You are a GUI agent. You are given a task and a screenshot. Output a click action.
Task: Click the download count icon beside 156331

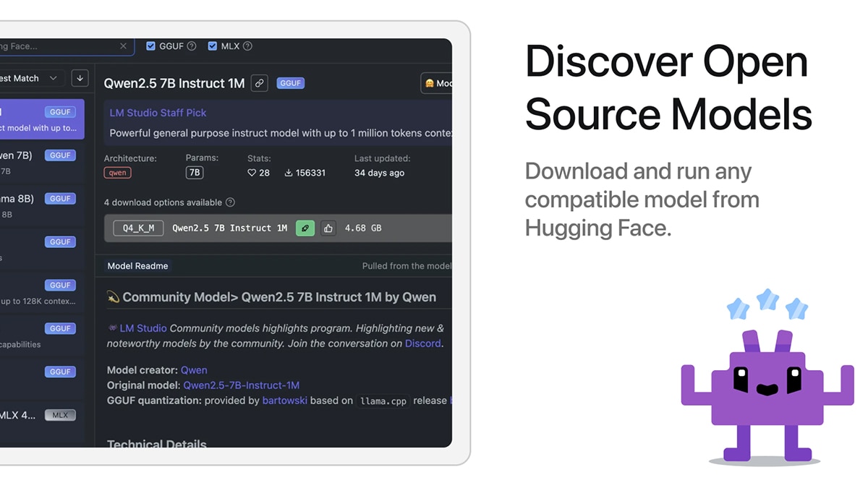pos(288,173)
